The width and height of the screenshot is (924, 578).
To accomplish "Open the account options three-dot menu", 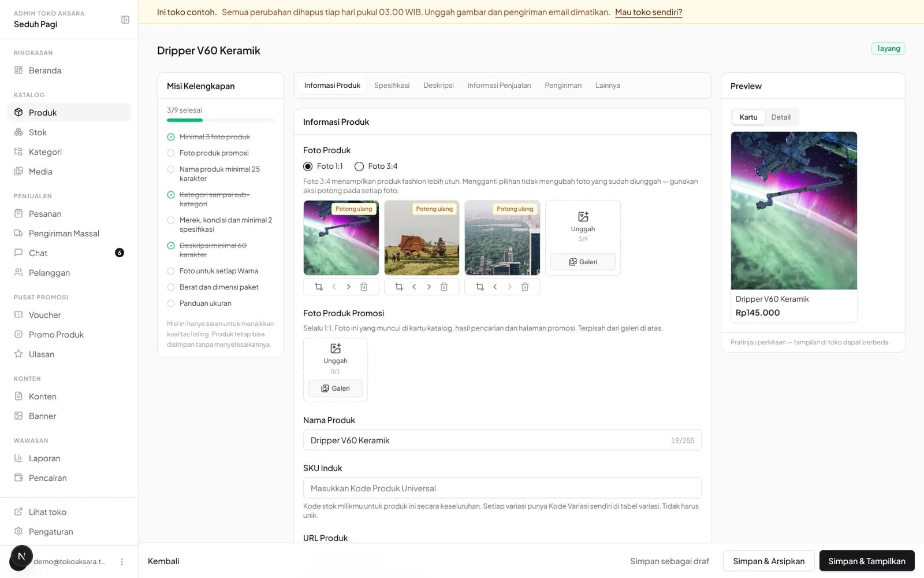I will click(x=122, y=562).
